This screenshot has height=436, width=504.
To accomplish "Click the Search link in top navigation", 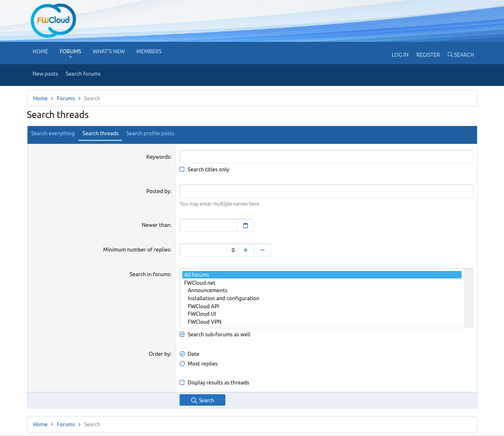I will point(460,54).
